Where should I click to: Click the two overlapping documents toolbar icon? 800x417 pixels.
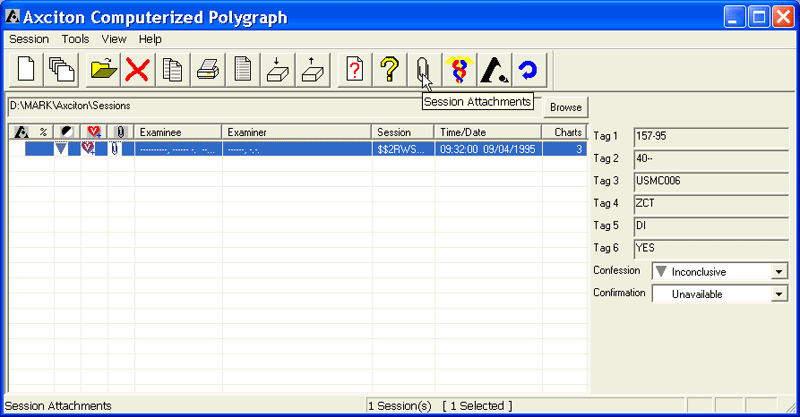pyautogui.click(x=172, y=69)
